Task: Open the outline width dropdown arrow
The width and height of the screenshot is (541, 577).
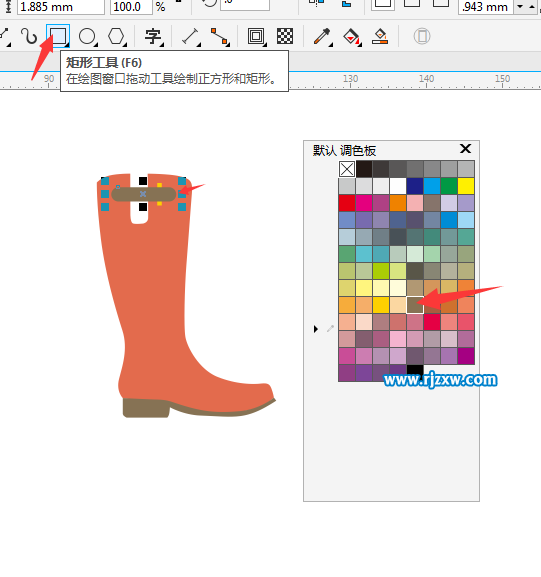Action: [x=520, y=7]
